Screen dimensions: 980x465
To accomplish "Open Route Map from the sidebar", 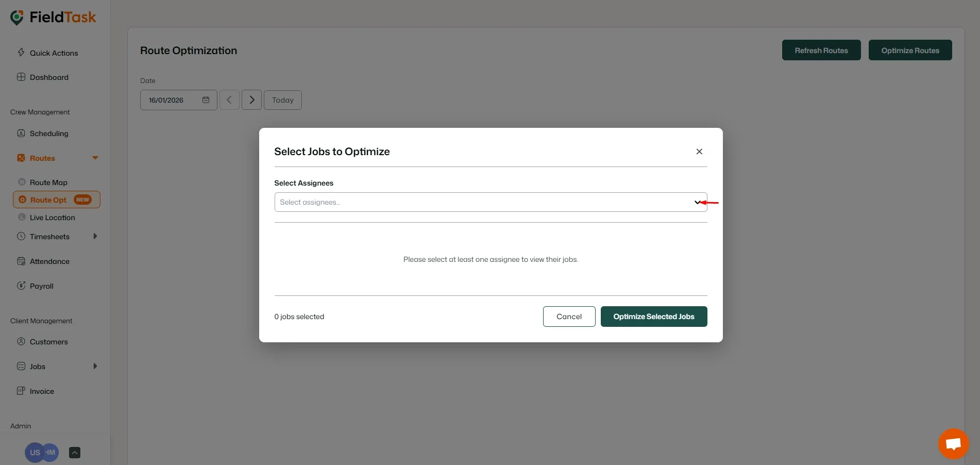I will click(48, 182).
